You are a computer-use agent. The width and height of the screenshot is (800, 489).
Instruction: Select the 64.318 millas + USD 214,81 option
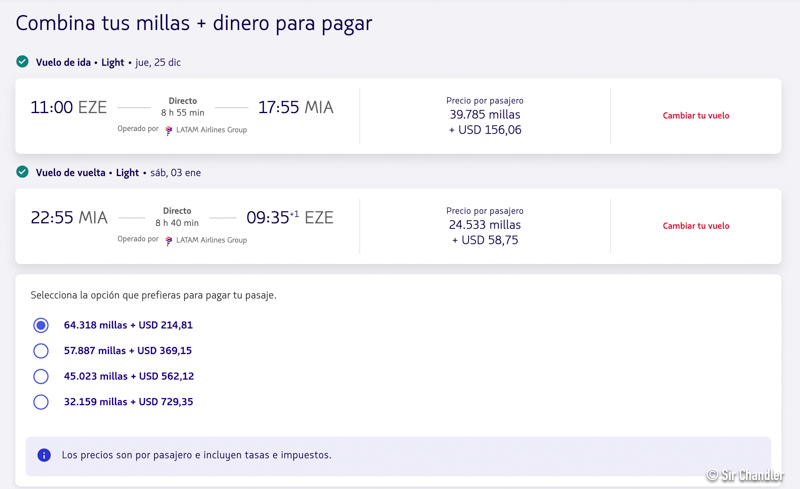click(41, 325)
